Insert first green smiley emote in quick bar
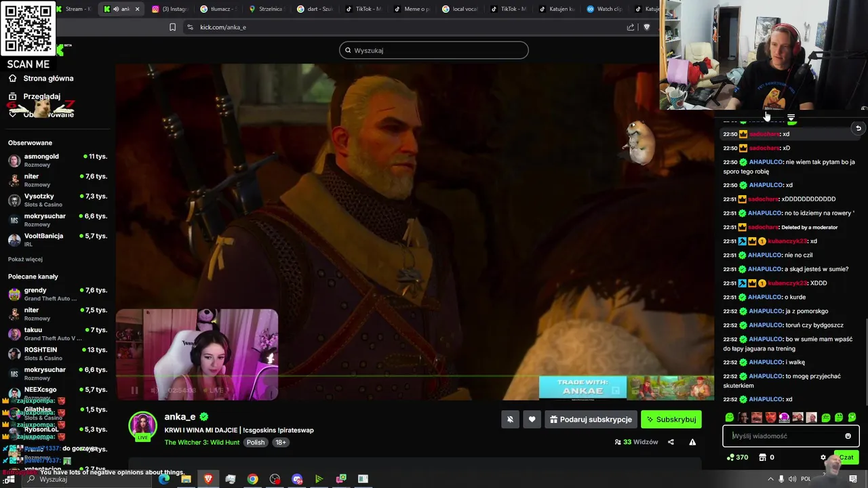 click(730, 418)
